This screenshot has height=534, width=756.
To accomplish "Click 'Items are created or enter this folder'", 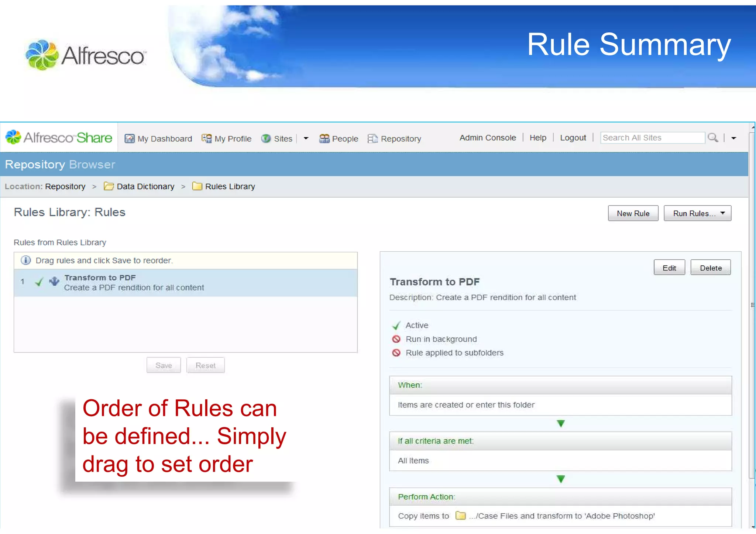I will [x=466, y=405].
